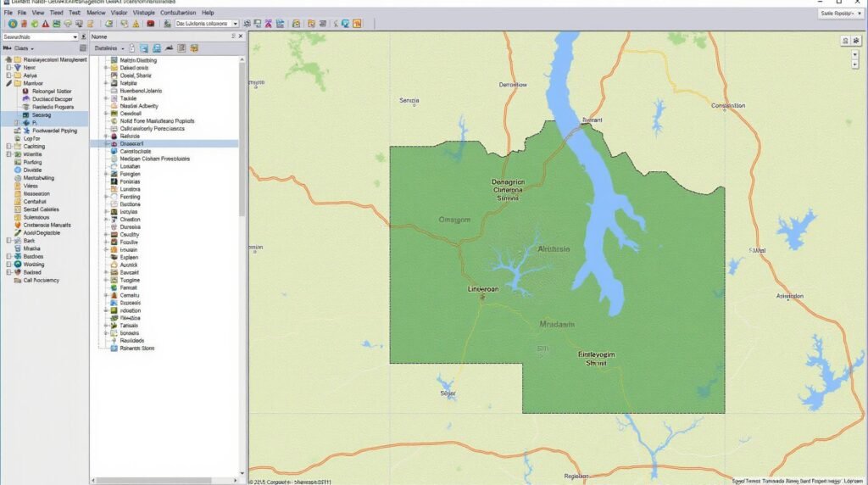This screenshot has height=485, width=868.
Task: Open the Saite Ropalsy dropdown
Action: tap(840, 14)
